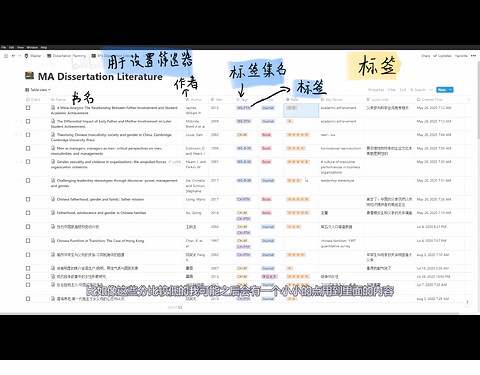The height and width of the screenshot is (375, 480).
Task: Open the page icon of Men as managers row
Action: point(53,148)
